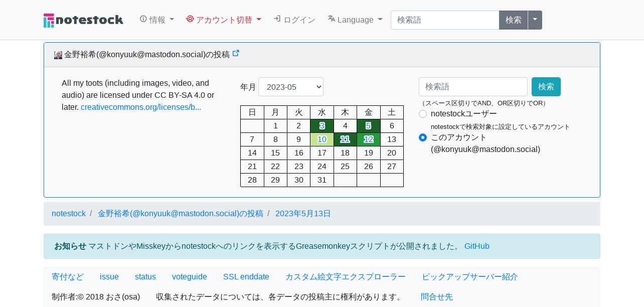Click the SSL enddate footer link
Image resolution: width=644 pixels, height=307 pixels.
click(246, 277)
